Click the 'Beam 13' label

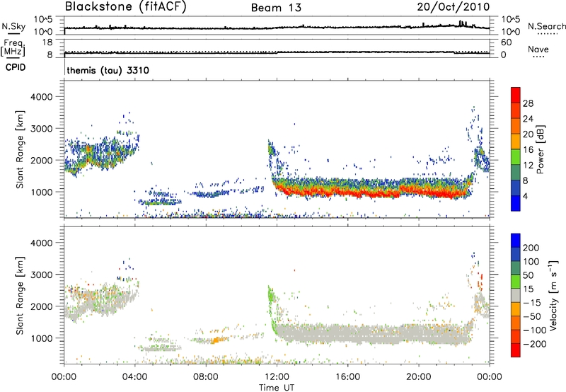pyautogui.click(x=276, y=8)
